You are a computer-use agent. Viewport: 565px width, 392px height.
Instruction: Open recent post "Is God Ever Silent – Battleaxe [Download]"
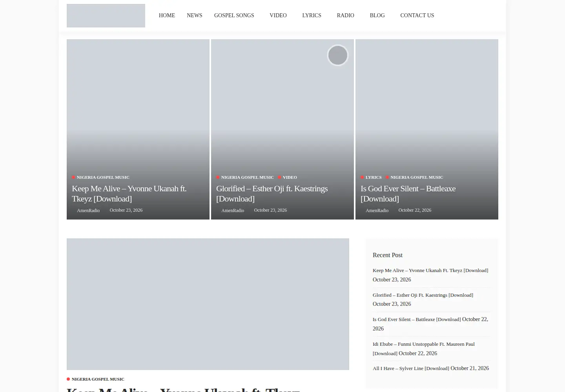417,319
